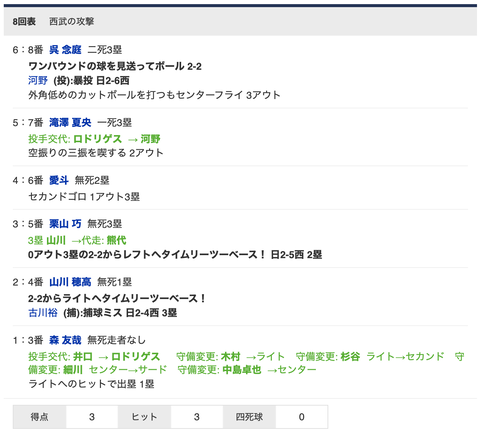
Task: Open catcher link 古川裕
Action: click(43, 313)
